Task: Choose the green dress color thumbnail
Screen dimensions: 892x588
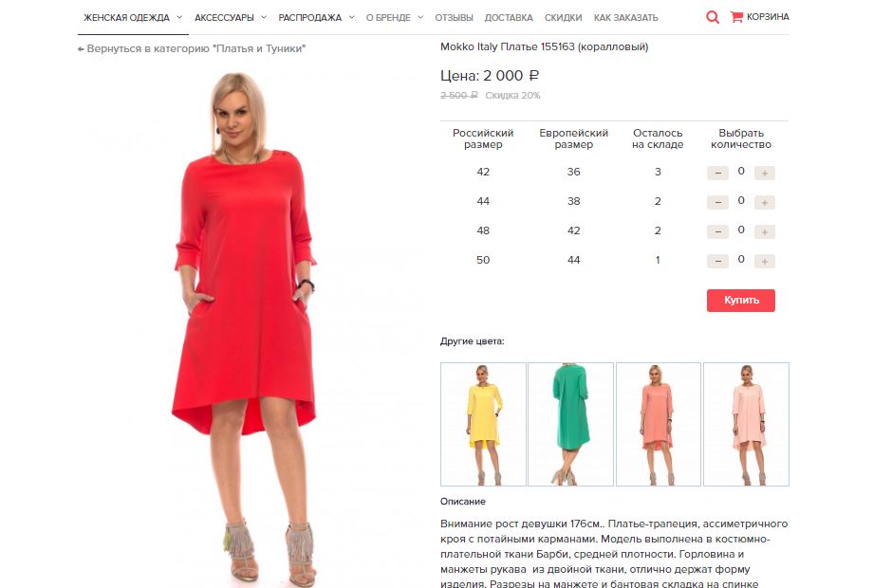Action: [570, 424]
